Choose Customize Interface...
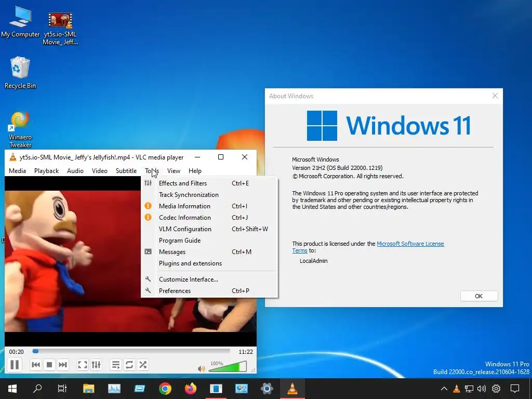The image size is (532, 399). coord(209,279)
